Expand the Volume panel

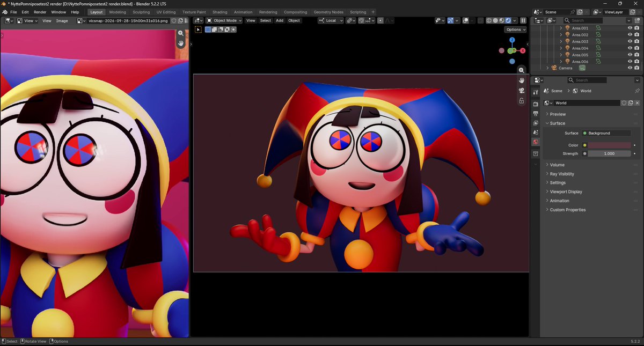pyautogui.click(x=557, y=165)
